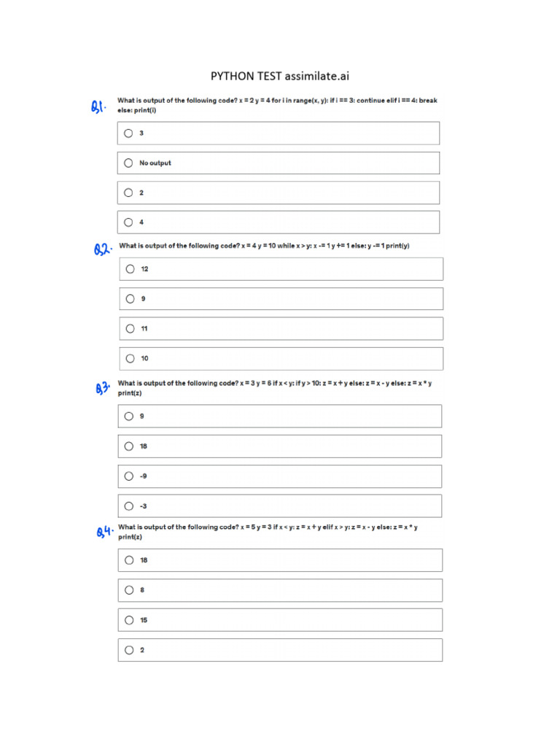The height and width of the screenshot is (747, 560).
Task: Select radio option "3" for question 1
Action: [x=128, y=133]
